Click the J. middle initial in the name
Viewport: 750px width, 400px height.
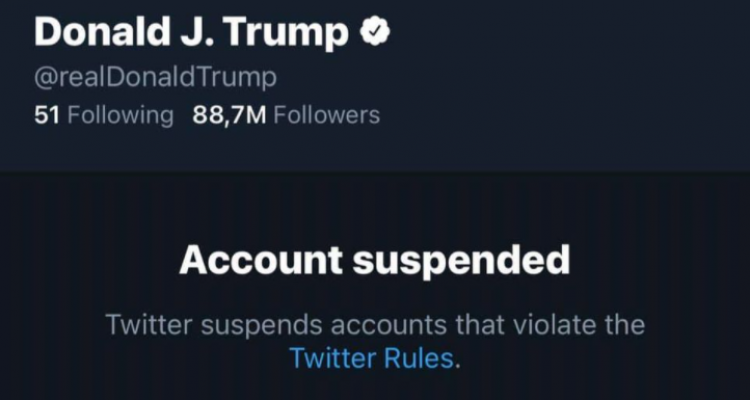point(197,33)
